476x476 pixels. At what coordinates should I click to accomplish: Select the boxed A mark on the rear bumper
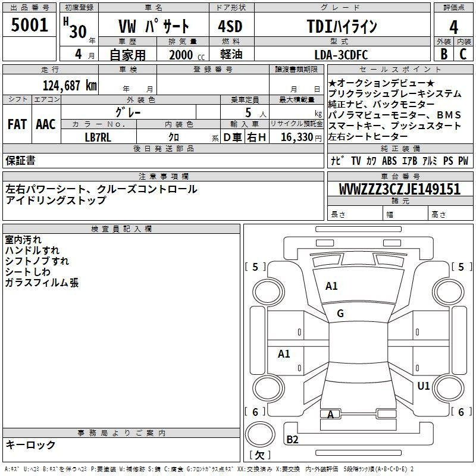click(x=331, y=414)
